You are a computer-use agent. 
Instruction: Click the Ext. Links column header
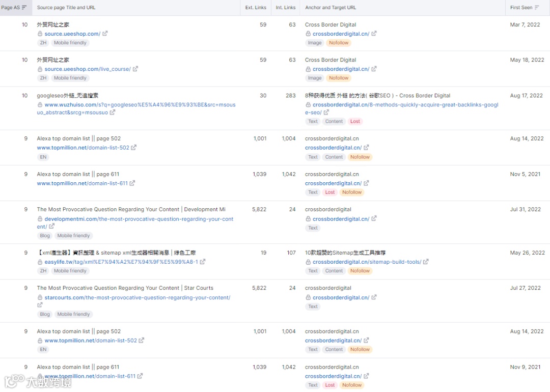tap(255, 7)
